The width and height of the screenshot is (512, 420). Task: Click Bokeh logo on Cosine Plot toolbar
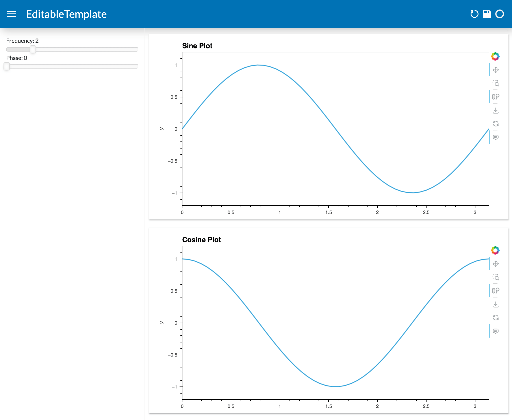[495, 250]
